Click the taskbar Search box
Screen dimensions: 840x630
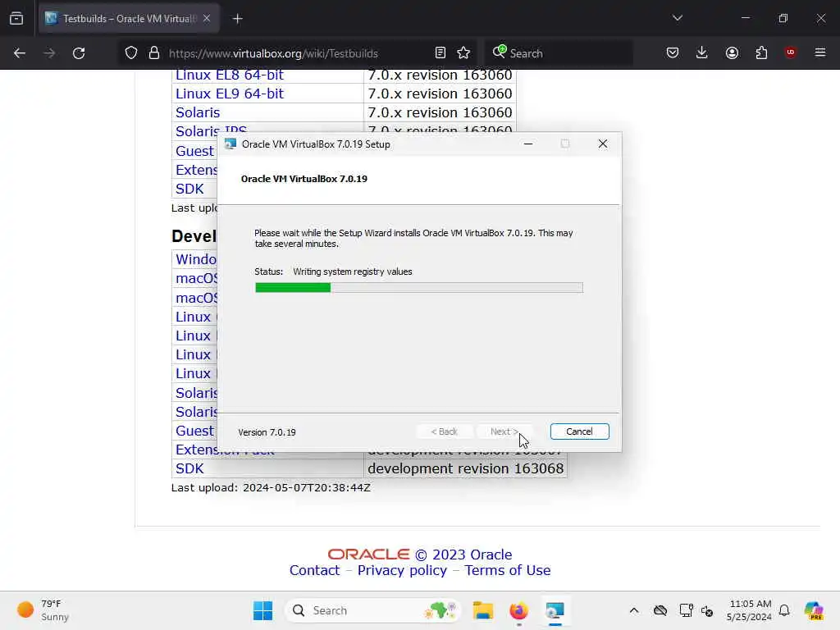pyautogui.click(x=373, y=610)
